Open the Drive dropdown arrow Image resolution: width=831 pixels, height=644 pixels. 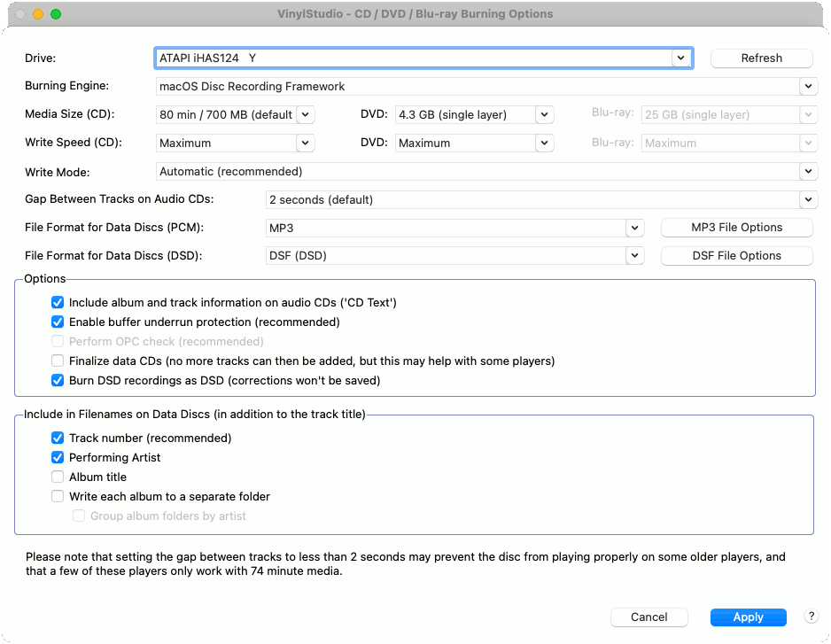click(681, 58)
